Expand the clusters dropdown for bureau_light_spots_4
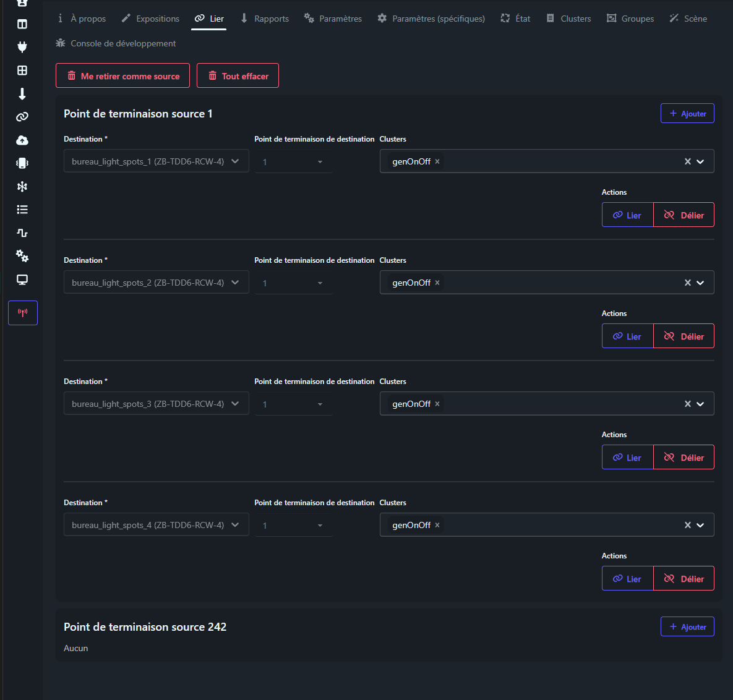Screen dimensions: 733x700 701,525
